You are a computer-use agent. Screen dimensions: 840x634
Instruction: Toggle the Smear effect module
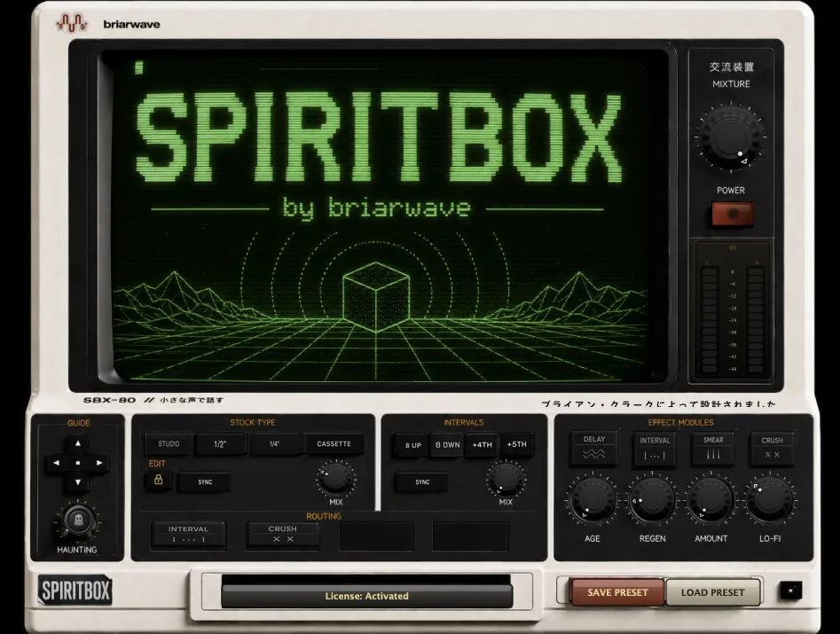(x=713, y=448)
